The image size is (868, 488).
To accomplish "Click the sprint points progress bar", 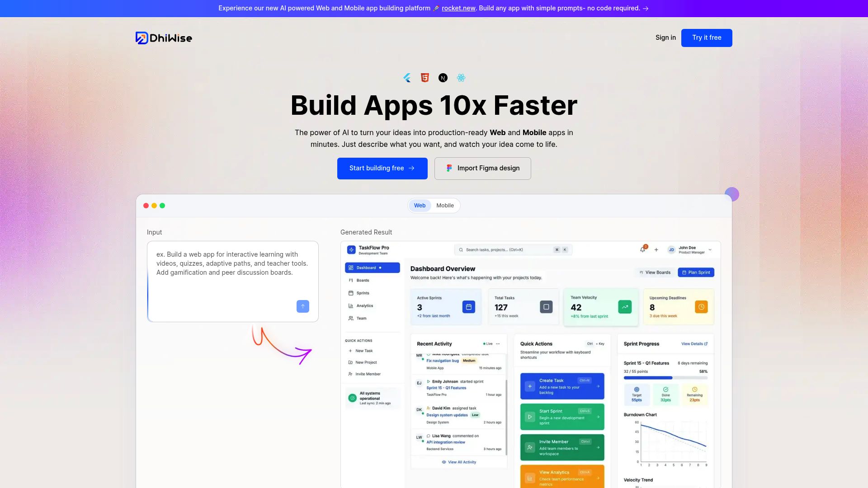I will [665, 378].
